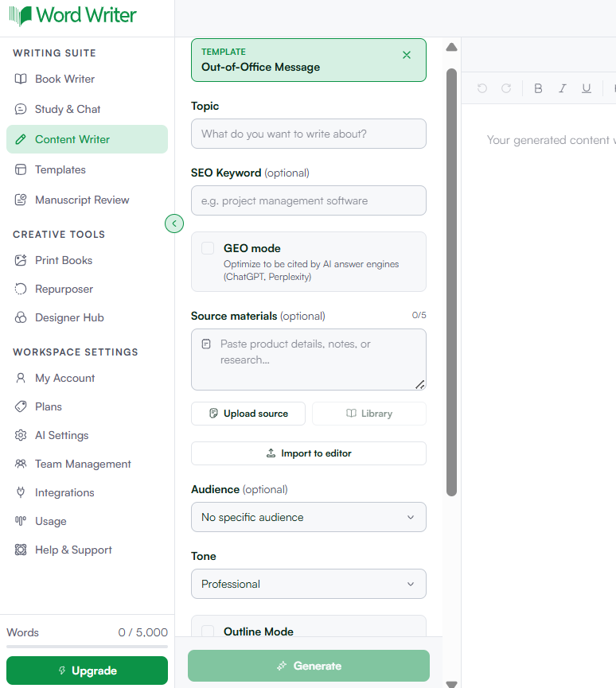This screenshot has height=688, width=616.
Task: Click the form panel scrollbar thumb
Action: click(x=451, y=282)
